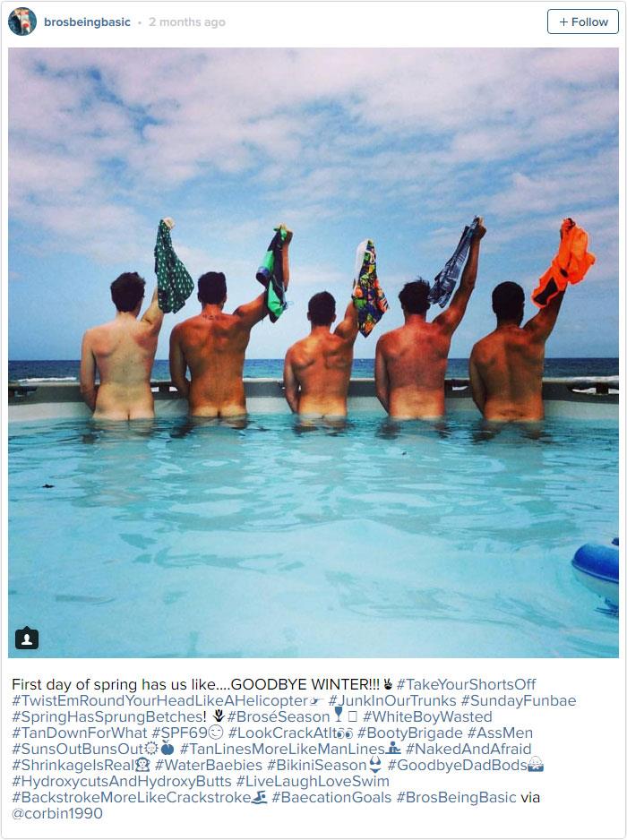This screenshot has width=627, height=840.
Task: Open the #WhiteBoyWasted hashtag
Action: 427,716
